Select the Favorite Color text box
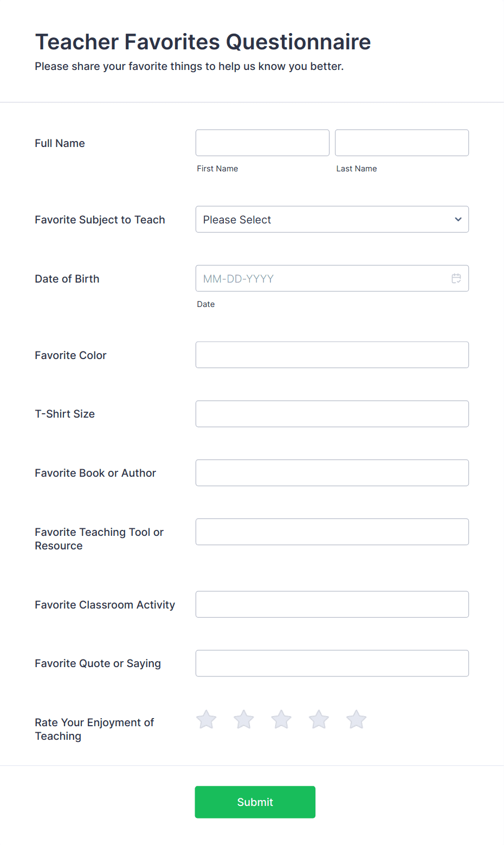 332,355
